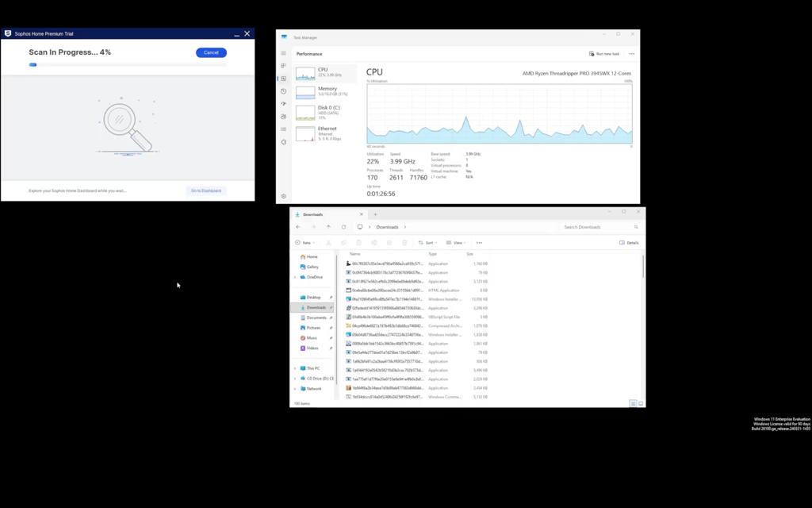
Task: Go back in Downloads Explorer window
Action: tap(298, 227)
